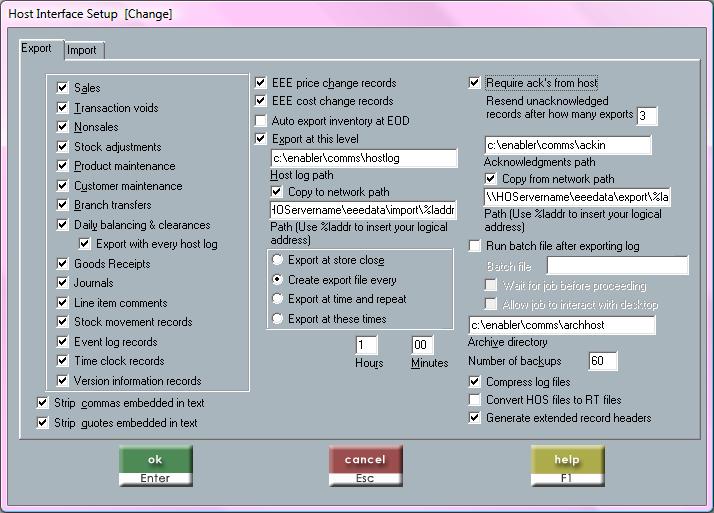Toggle Goods Receipts checkbox
Viewport: 714px width, 513px height.
point(62,264)
